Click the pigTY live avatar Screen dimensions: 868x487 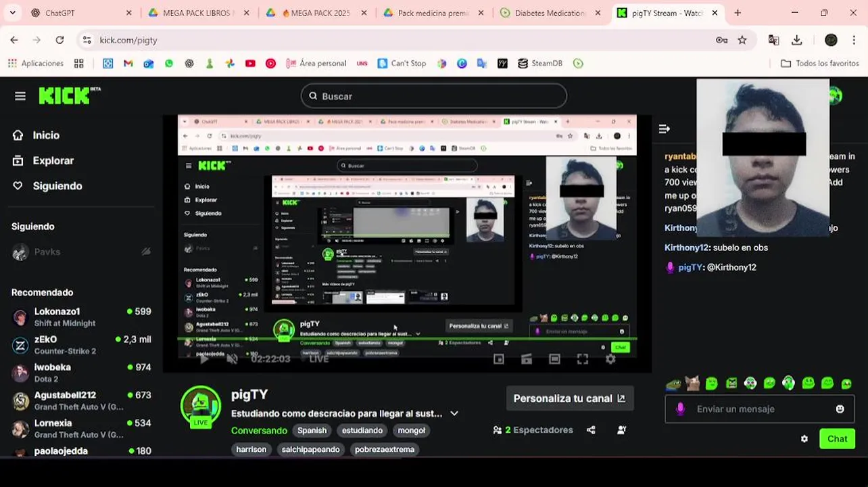(x=201, y=407)
